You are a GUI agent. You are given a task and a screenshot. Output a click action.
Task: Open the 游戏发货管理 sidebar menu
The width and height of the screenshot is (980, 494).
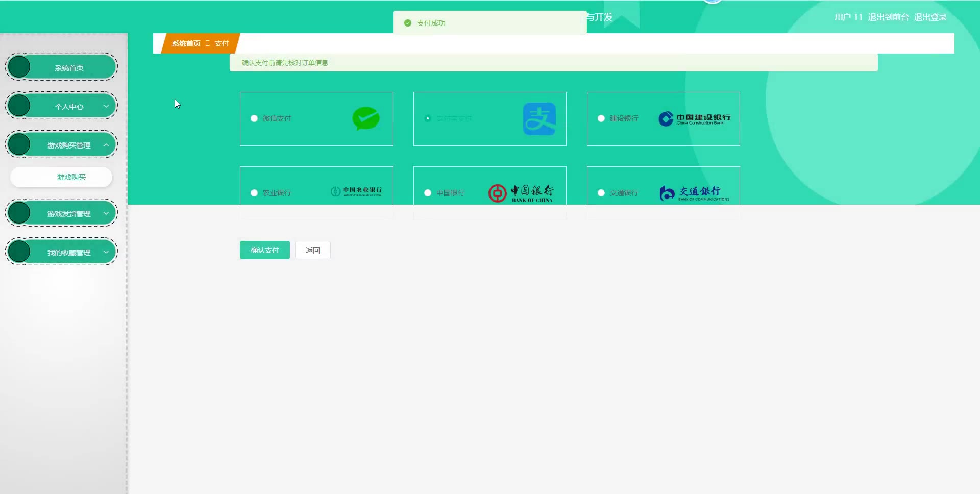coord(61,213)
